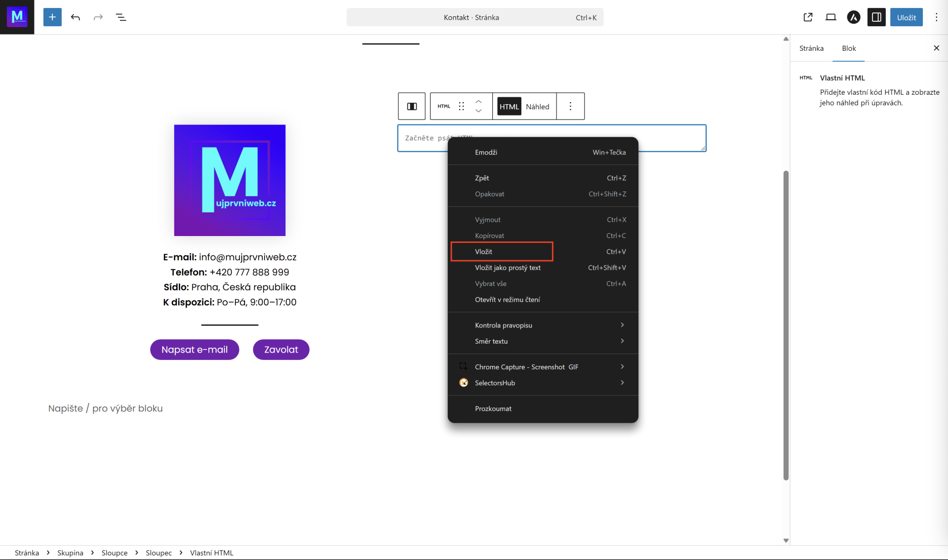Toggle the settings sidebar panel
The height and width of the screenshot is (560, 948).
(x=876, y=17)
